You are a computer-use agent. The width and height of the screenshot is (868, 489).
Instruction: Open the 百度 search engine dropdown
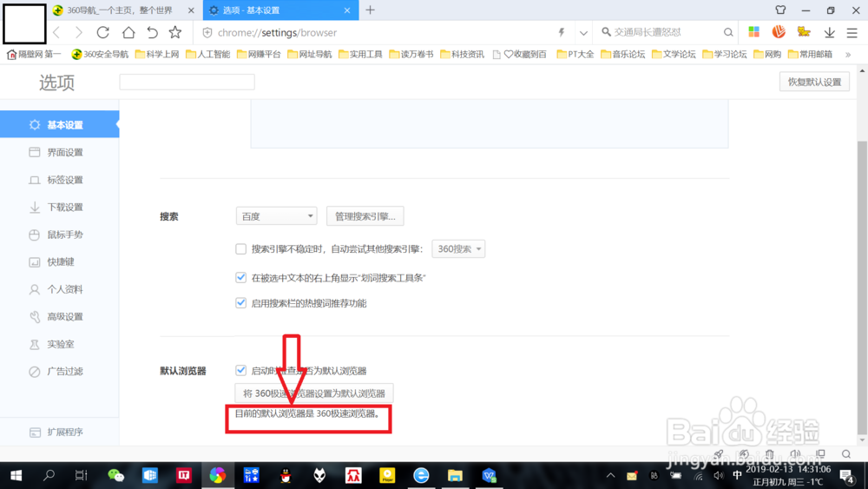click(x=276, y=216)
